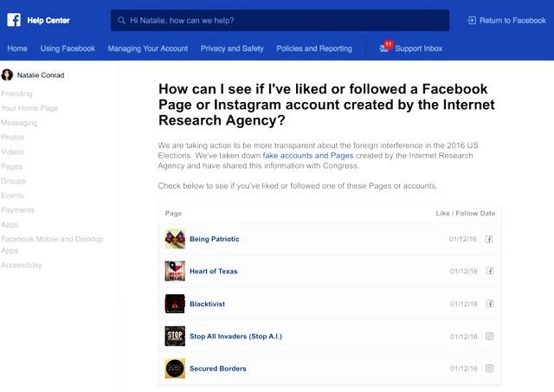Open Managing Your Account menu
Viewport: 554px width, 392px height.
tap(147, 48)
